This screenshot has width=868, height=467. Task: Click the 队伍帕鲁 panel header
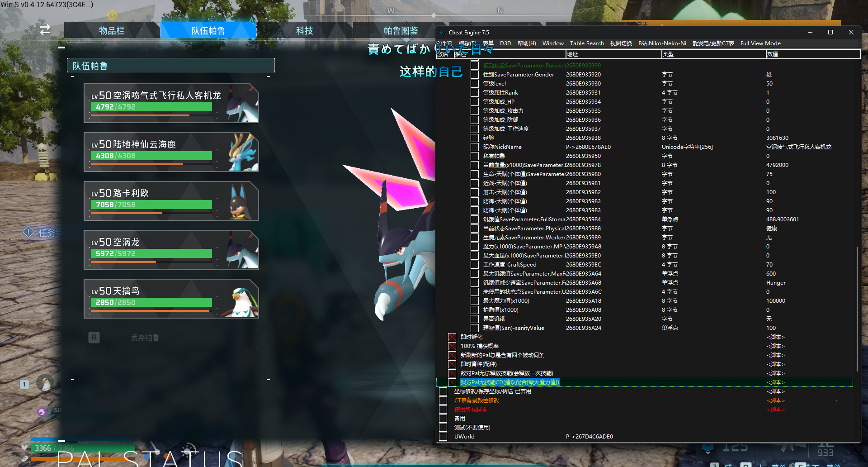tap(171, 66)
